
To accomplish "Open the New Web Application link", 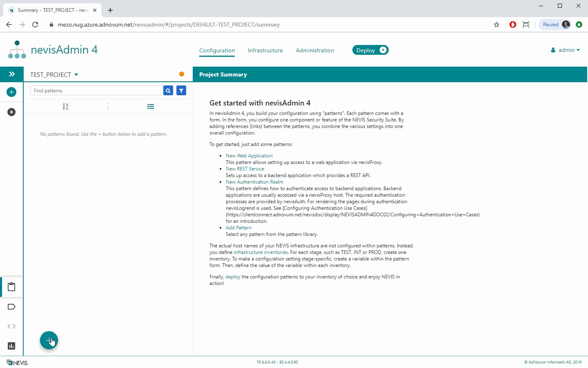I will [x=249, y=156].
